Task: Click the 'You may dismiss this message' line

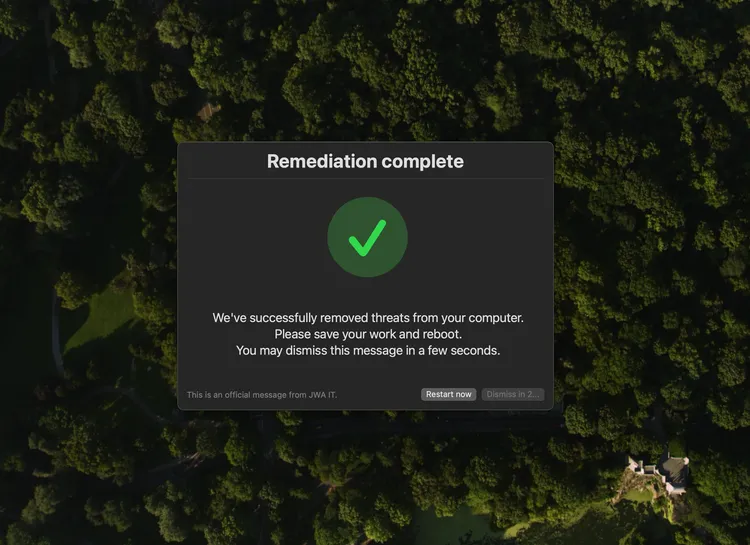Action: click(x=368, y=350)
